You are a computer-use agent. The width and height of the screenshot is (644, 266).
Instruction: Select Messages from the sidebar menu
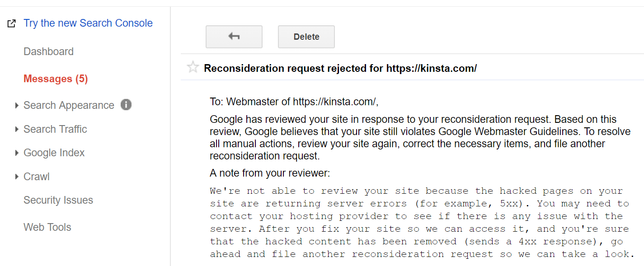point(55,78)
